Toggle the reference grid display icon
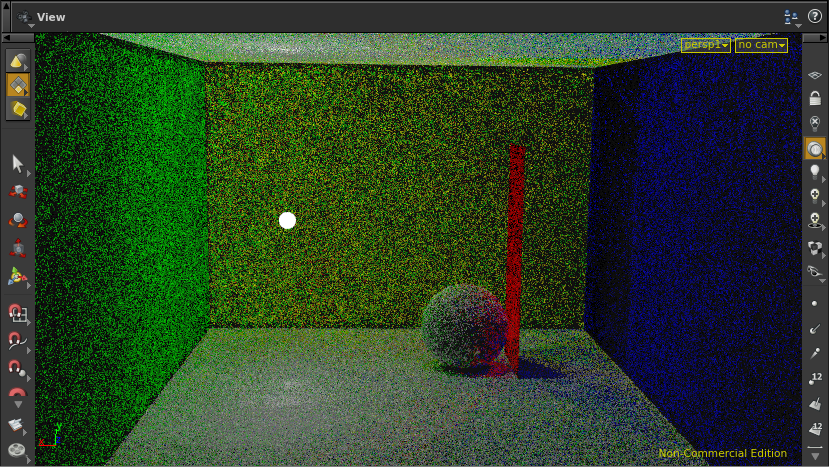 pos(815,76)
